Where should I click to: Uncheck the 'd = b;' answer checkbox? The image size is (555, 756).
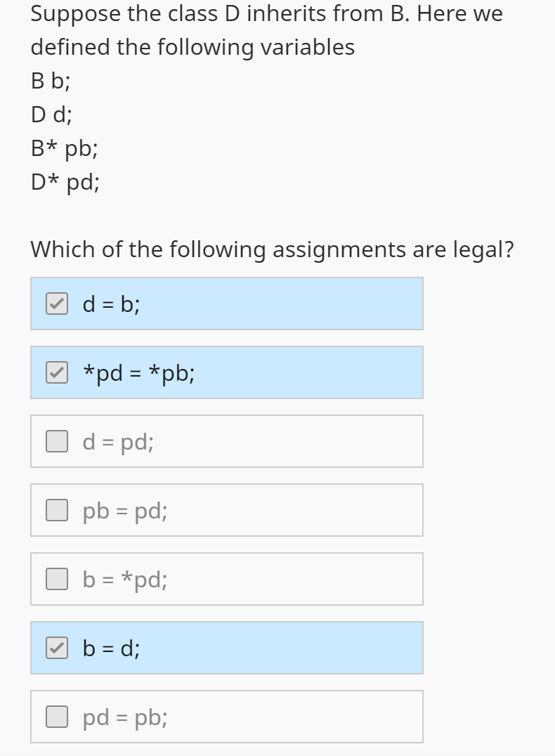coord(55,303)
